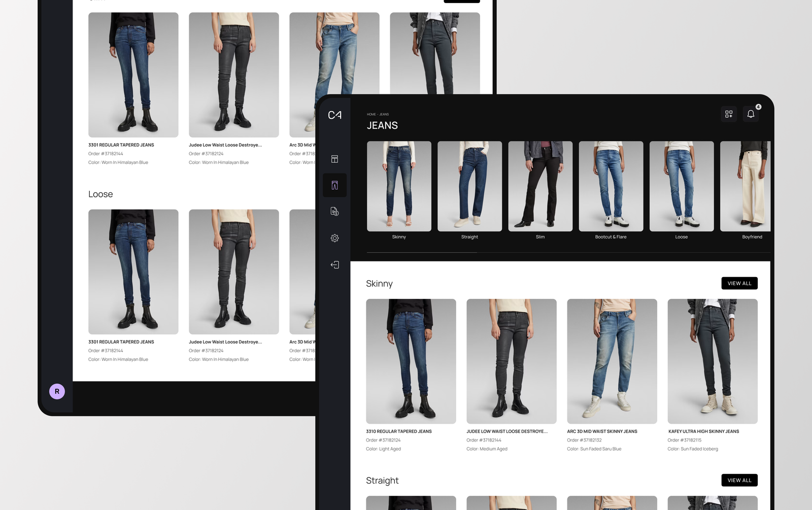
Task: Click the purple R user avatar
Action: tap(57, 391)
